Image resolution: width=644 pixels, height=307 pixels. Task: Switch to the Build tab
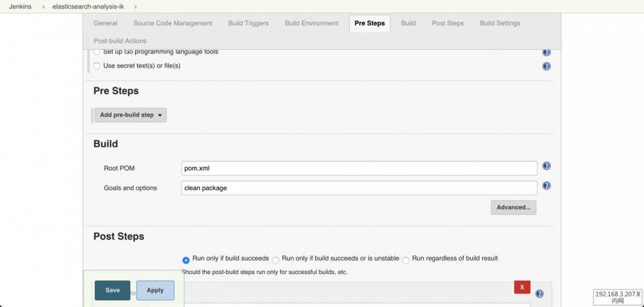[408, 23]
